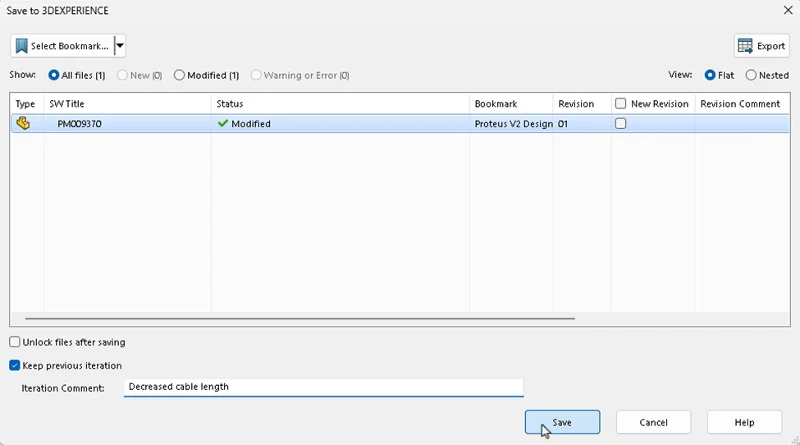Click the Cancel button
Screen dimensions: 800x445
653,422
